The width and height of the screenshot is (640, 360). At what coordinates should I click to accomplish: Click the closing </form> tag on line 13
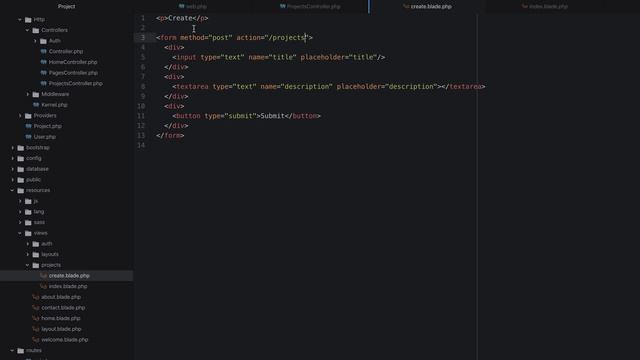[170, 136]
